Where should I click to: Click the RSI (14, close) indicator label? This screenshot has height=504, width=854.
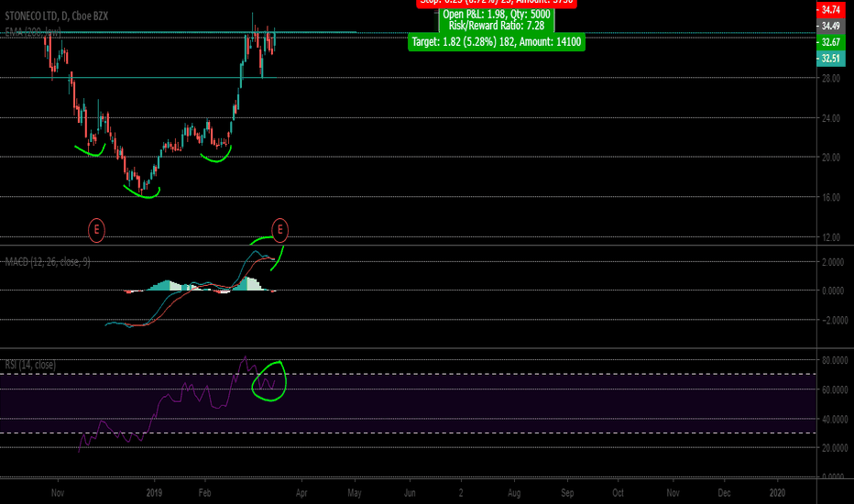click(x=30, y=365)
